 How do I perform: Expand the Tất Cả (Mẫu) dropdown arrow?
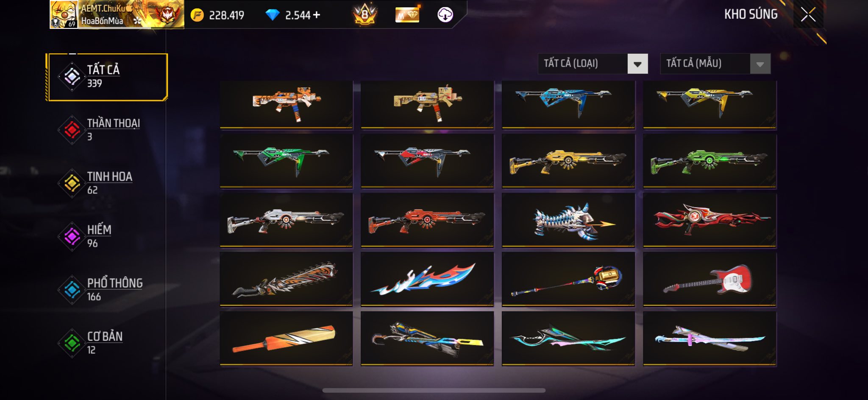(760, 64)
